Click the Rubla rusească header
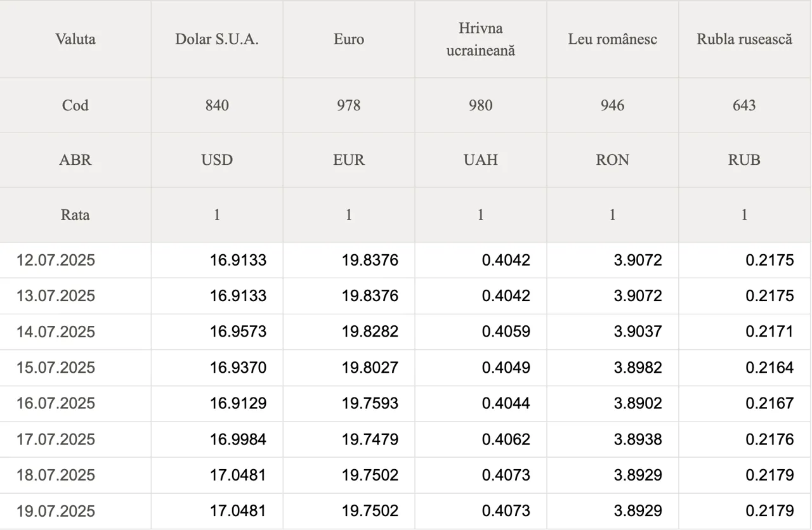Viewport: 812px width, 530px height. pyautogui.click(x=745, y=39)
